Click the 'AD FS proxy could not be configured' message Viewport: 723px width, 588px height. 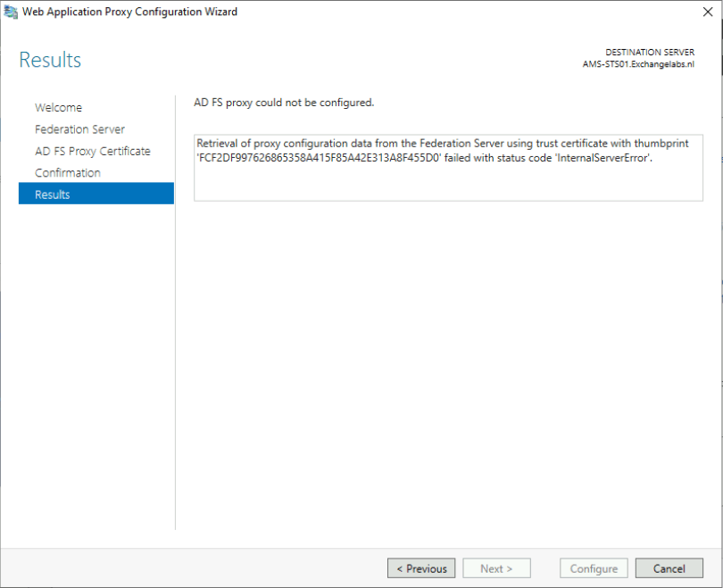tap(284, 103)
